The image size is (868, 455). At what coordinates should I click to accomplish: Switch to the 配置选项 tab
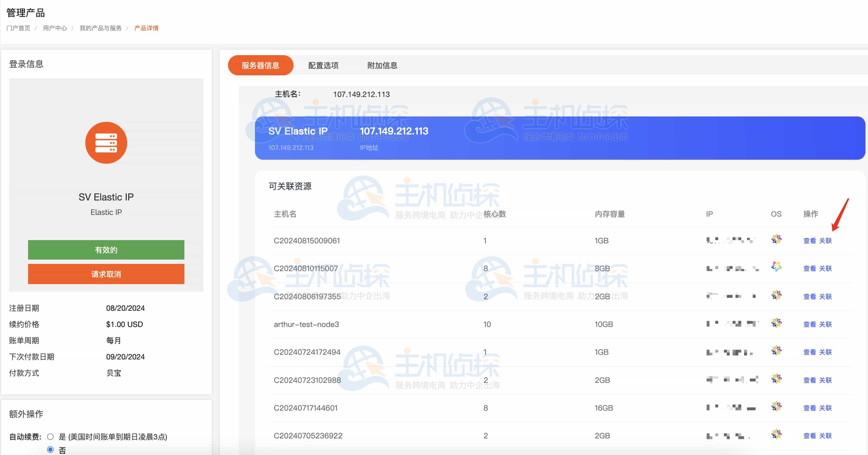323,65
